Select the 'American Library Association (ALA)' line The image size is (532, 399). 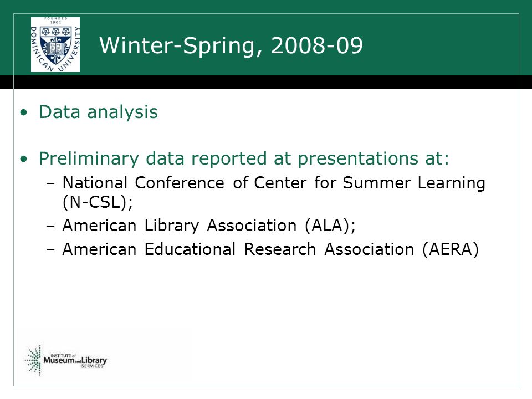(x=209, y=226)
